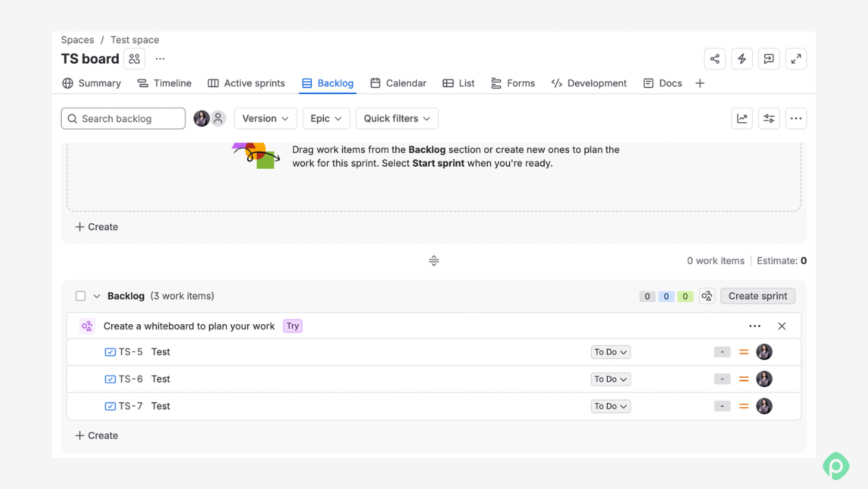Filter by the assigned user avatar

click(201, 119)
